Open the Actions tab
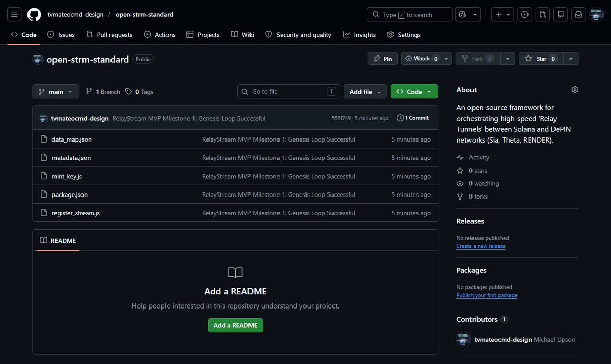 [160, 35]
